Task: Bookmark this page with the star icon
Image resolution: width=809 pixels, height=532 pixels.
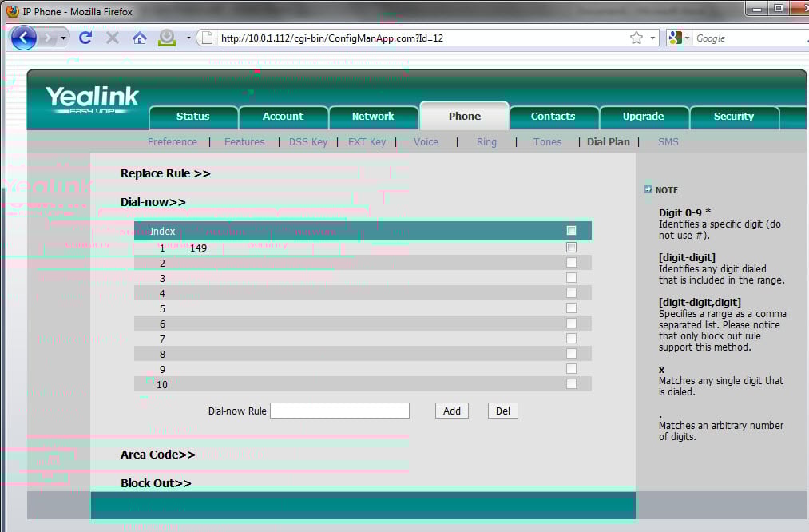Action: 636,38
